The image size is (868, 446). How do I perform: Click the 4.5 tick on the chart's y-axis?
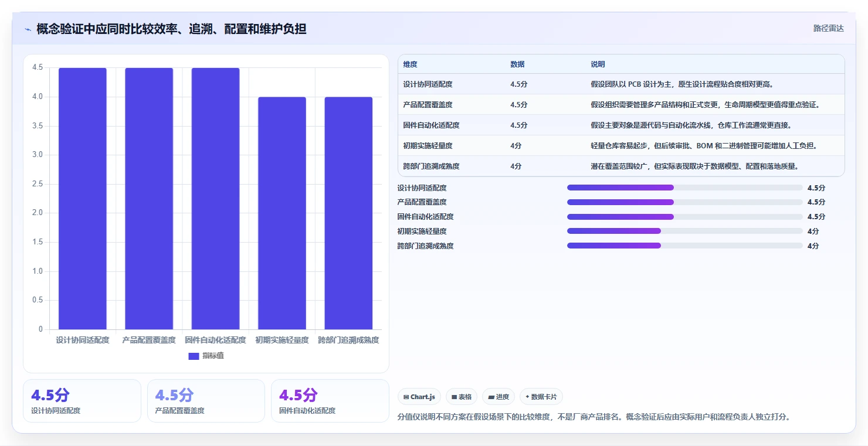click(38, 67)
